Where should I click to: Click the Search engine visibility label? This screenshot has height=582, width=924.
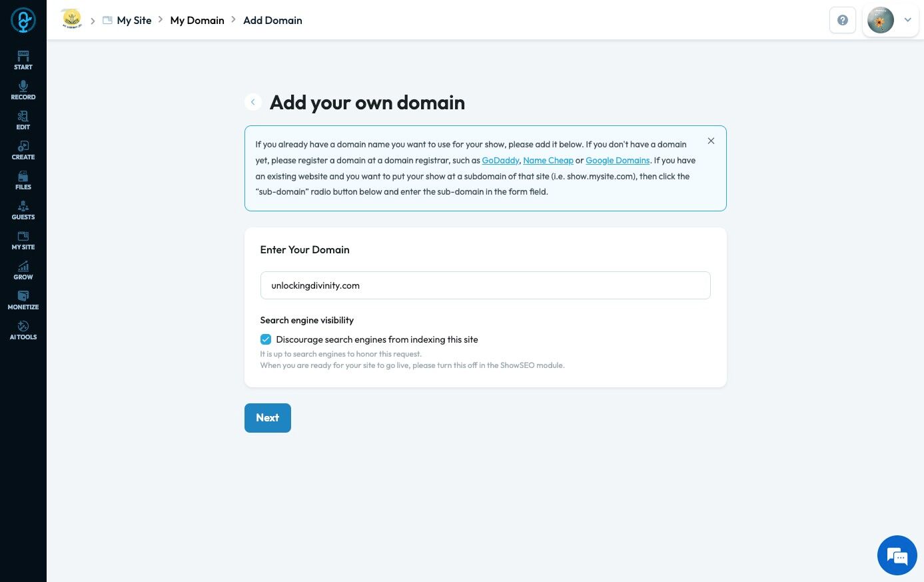[x=307, y=321]
